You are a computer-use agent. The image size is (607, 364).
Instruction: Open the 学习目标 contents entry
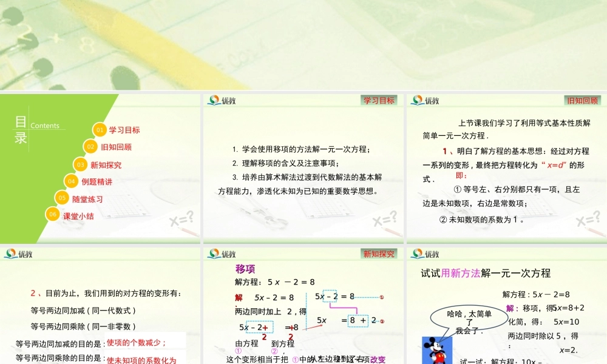point(123,129)
